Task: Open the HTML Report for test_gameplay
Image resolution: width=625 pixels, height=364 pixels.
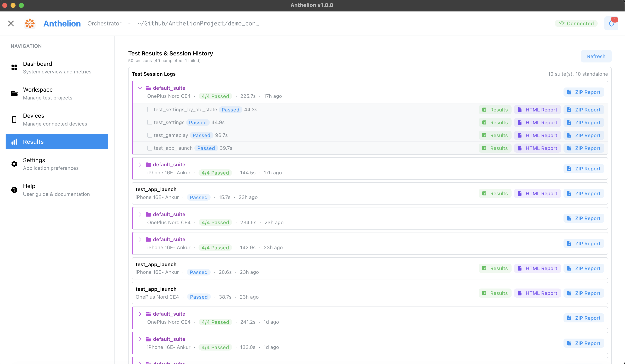Action: coord(537,135)
